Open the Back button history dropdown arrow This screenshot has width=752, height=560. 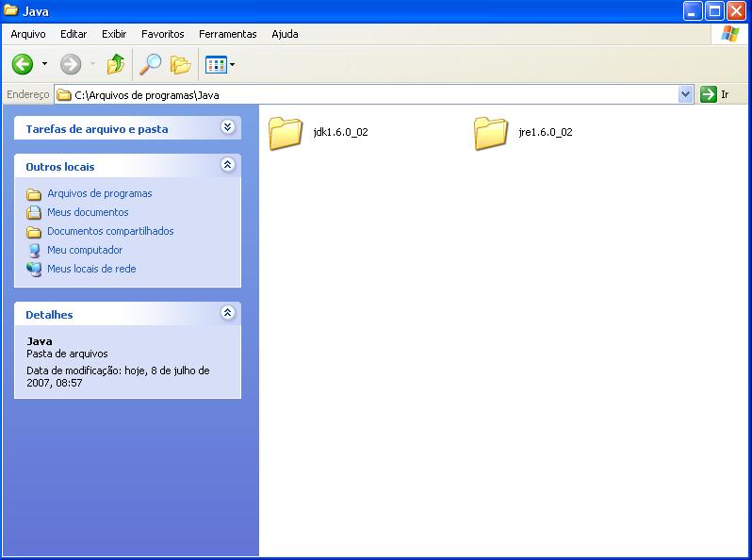click(x=44, y=64)
